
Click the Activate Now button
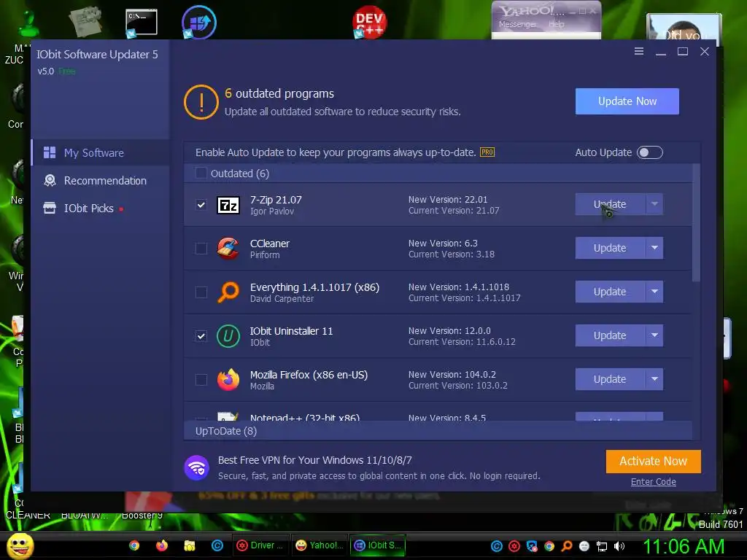pos(653,462)
